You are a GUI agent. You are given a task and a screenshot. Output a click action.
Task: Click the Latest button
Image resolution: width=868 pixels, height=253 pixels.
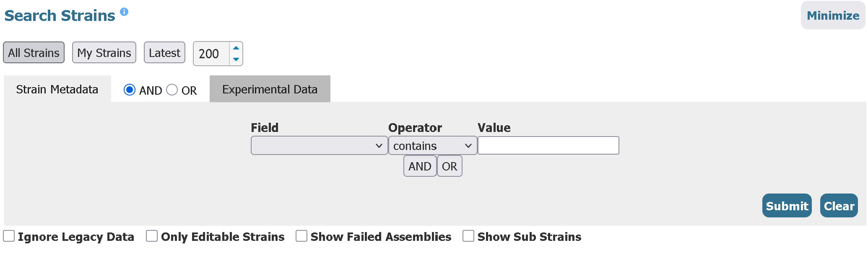click(164, 53)
